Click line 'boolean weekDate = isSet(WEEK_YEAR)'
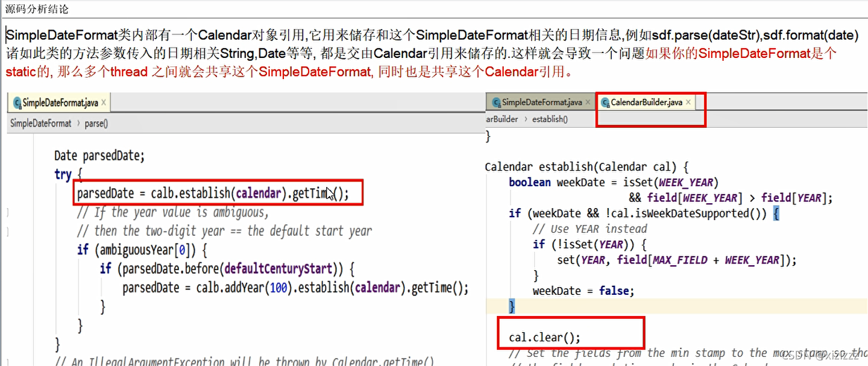Viewport: 868px width, 366px height. pos(614,182)
